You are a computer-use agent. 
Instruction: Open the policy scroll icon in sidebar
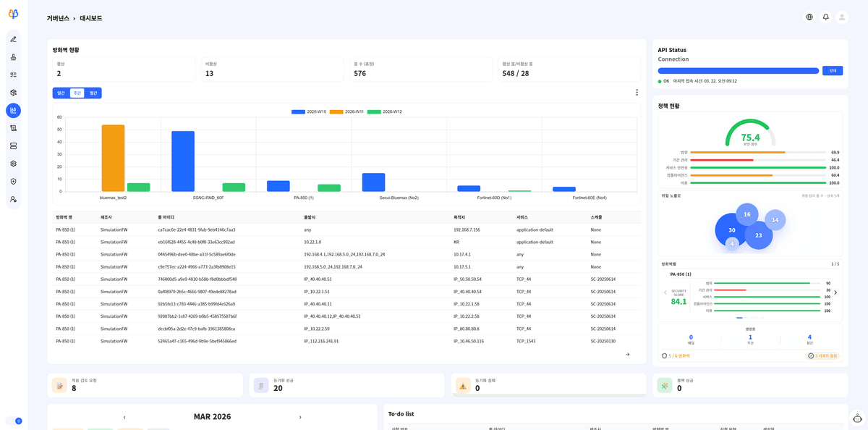tap(13, 128)
